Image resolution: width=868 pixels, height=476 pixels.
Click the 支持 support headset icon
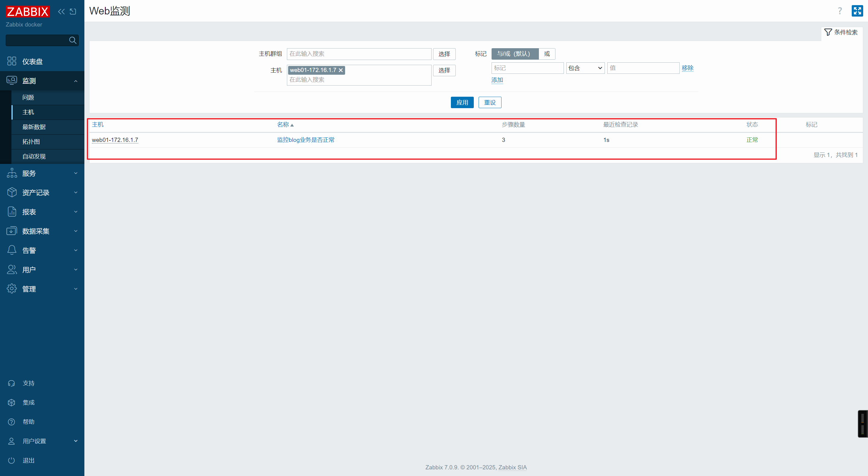click(11, 383)
